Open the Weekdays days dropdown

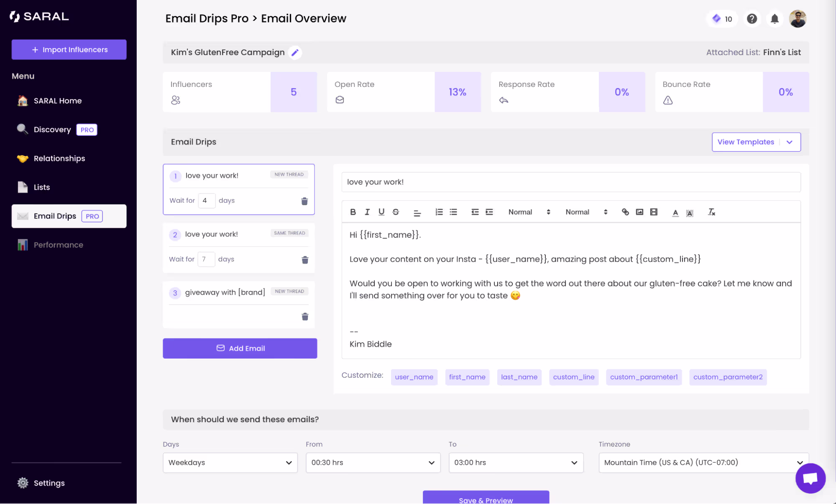[230, 463]
